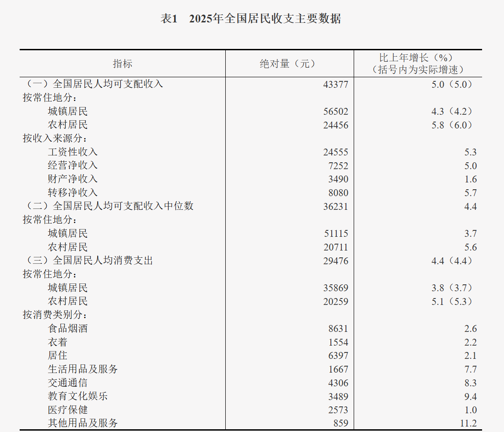Image resolution: width=504 pixels, height=432 pixels.
Task: Click the （三）全国居民人均消费支出 label
Action: tap(88, 260)
